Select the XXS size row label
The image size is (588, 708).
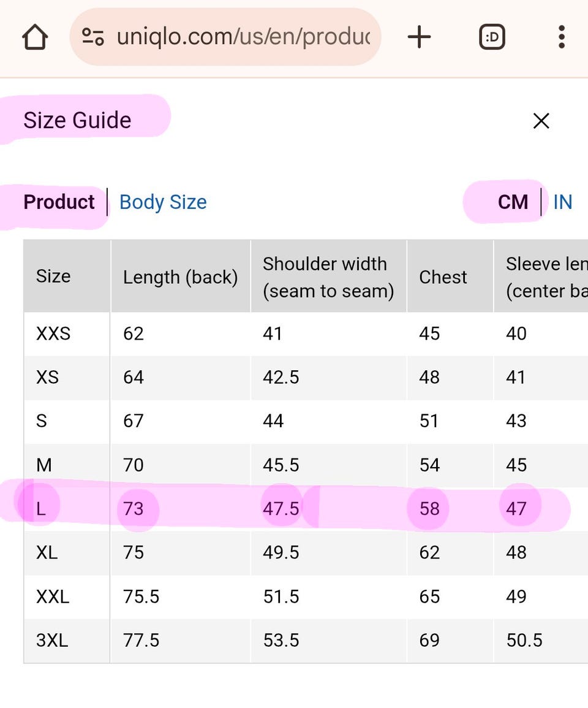[53, 333]
